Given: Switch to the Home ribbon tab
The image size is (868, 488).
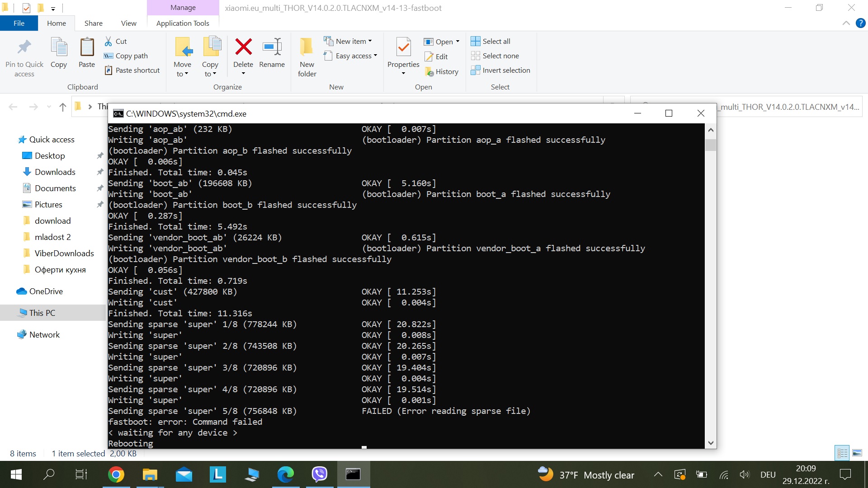Looking at the screenshot, I should [57, 23].
